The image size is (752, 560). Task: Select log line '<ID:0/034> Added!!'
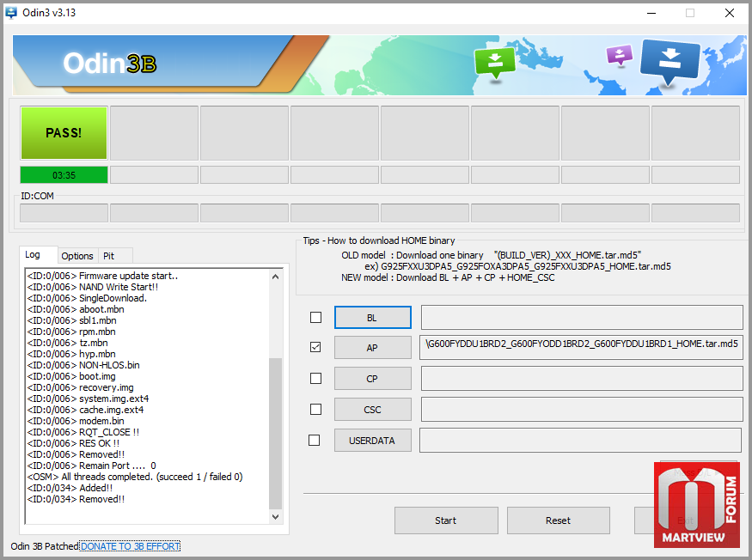tap(70, 488)
